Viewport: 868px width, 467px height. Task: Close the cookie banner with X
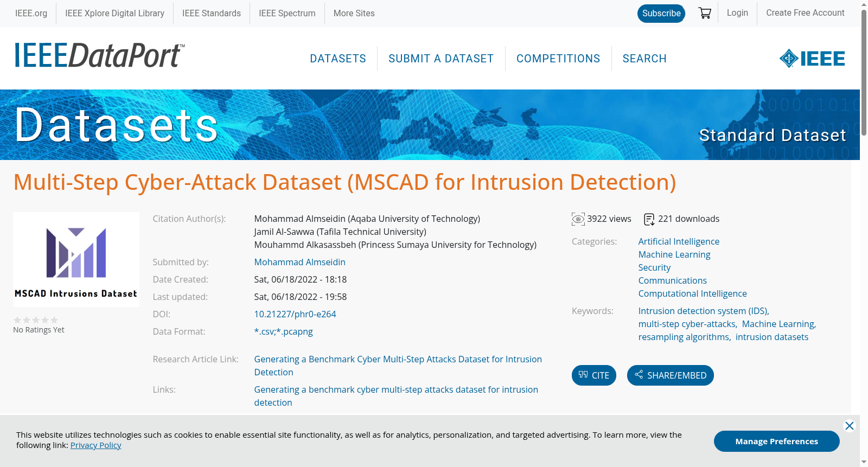tap(850, 426)
